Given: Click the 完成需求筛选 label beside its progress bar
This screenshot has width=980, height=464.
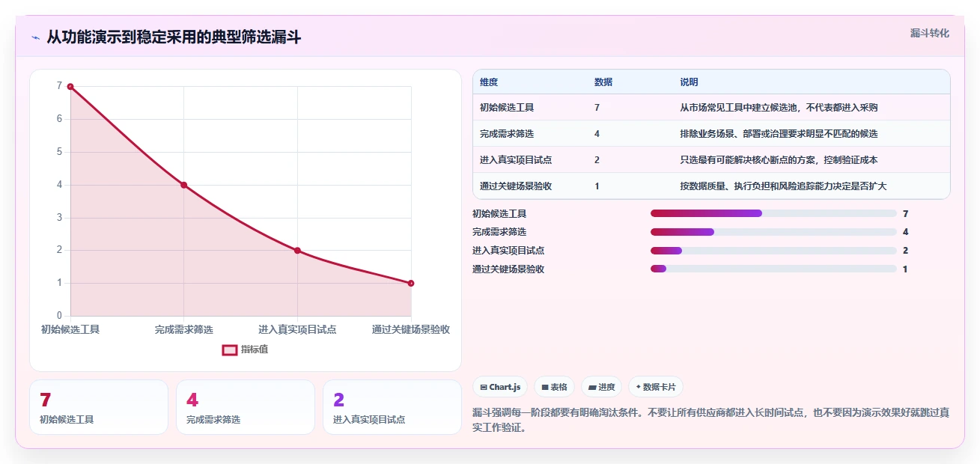Looking at the screenshot, I should [x=499, y=232].
